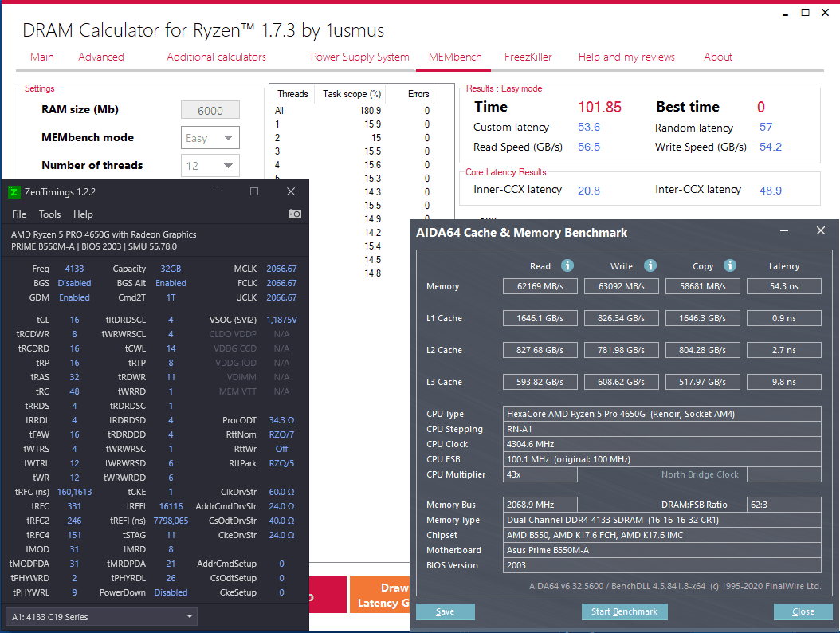Click the L1 Cache Read 1646.1 GB/s field
The image size is (840, 633).
click(x=540, y=318)
